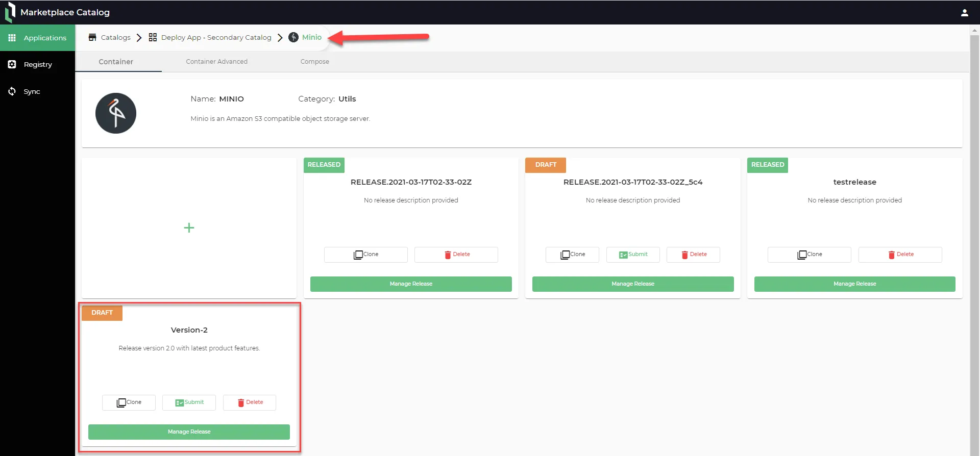
Task: Switch to the Container Advanced tab
Action: click(x=216, y=62)
